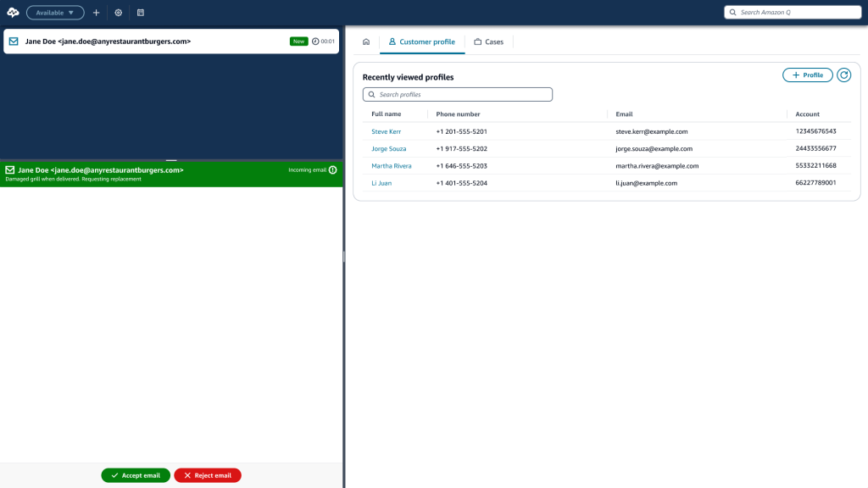The image size is (868, 488).
Task: Reject the incoming email
Action: click(x=207, y=475)
